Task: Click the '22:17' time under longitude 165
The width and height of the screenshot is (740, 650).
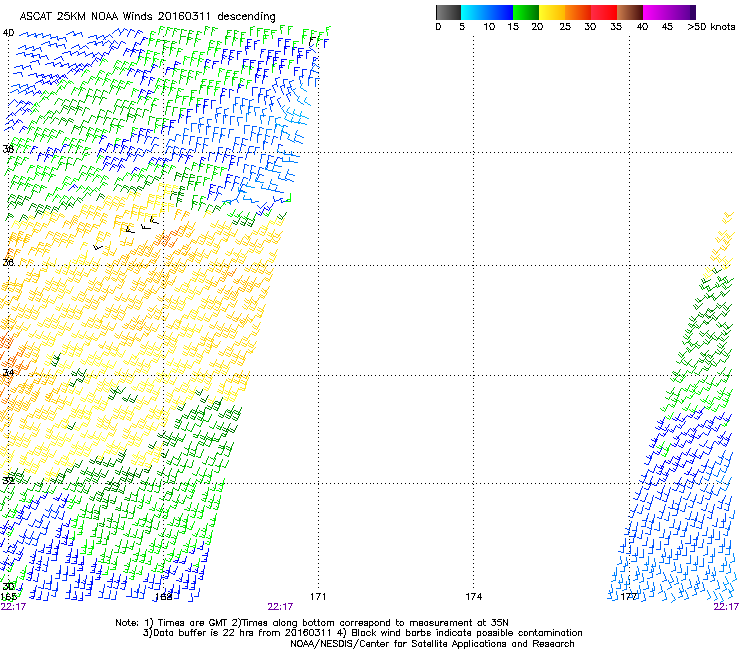Action: pos(13,607)
